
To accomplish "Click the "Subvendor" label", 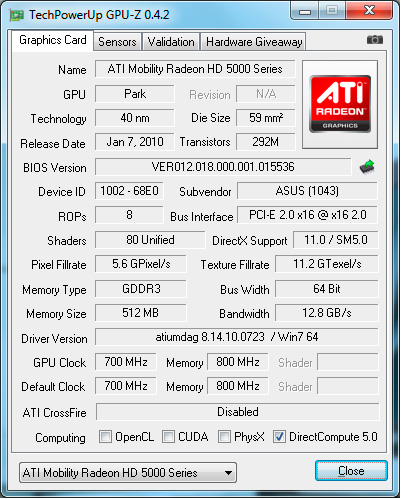I will [x=205, y=192].
